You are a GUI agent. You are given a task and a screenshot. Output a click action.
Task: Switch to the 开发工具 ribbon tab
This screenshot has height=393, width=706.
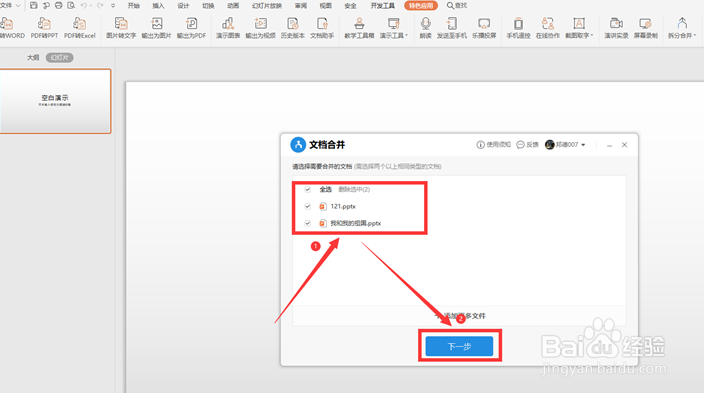pyautogui.click(x=383, y=5)
